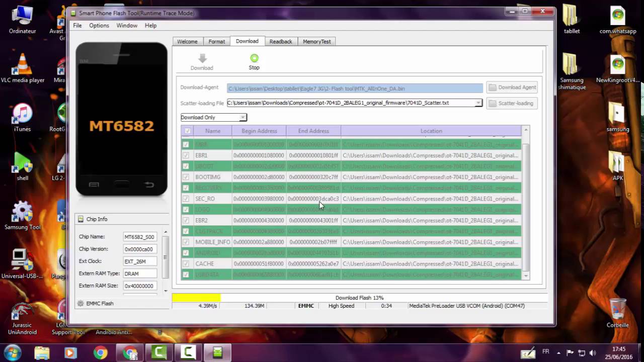Click the clock showing 17:45
The height and width of the screenshot is (362, 644).
619,349
